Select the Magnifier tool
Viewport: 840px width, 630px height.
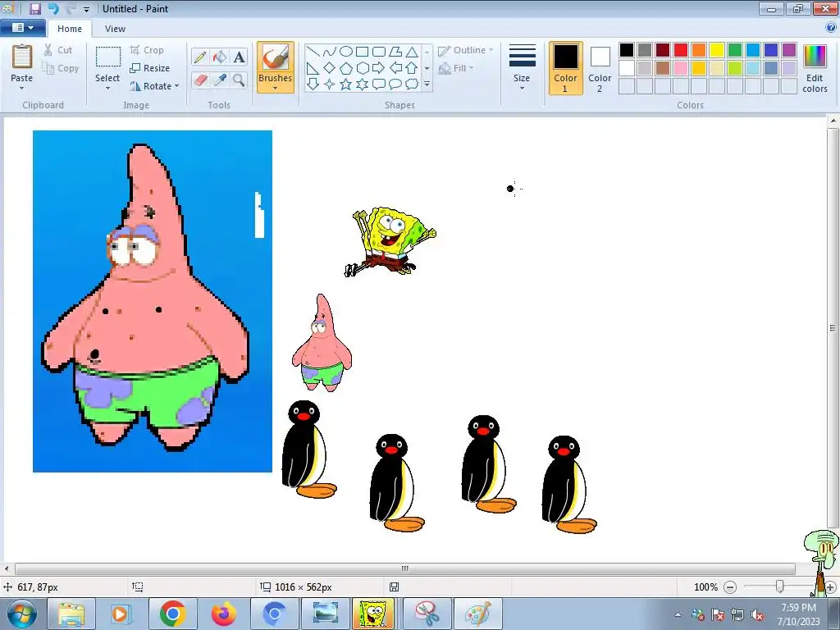coord(239,80)
